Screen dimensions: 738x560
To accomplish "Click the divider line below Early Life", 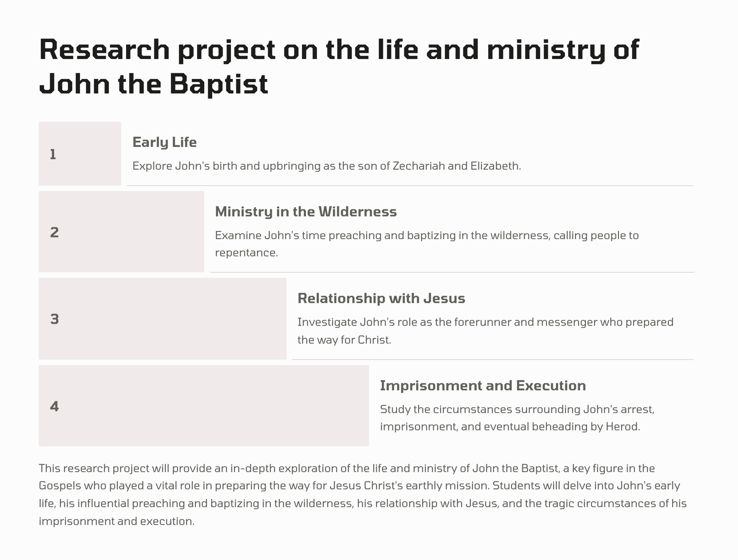I will tap(410, 186).
